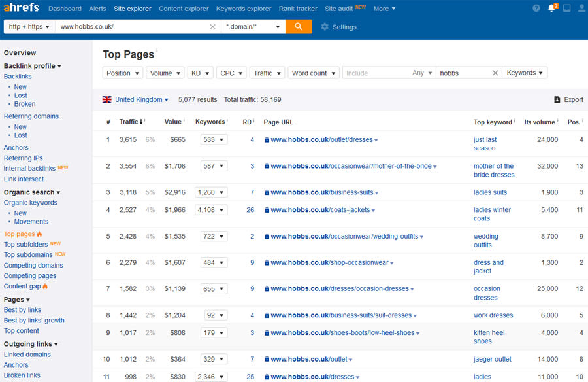Clear the URL field with X icon
This screenshot has width=588, height=382.
tap(212, 27)
